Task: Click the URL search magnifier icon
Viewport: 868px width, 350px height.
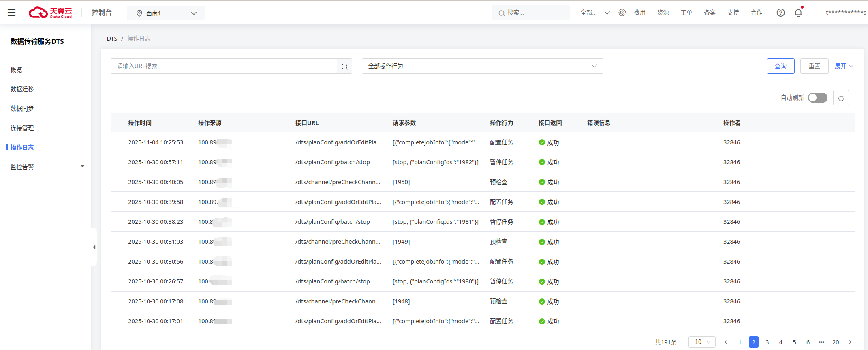Action: pos(344,67)
